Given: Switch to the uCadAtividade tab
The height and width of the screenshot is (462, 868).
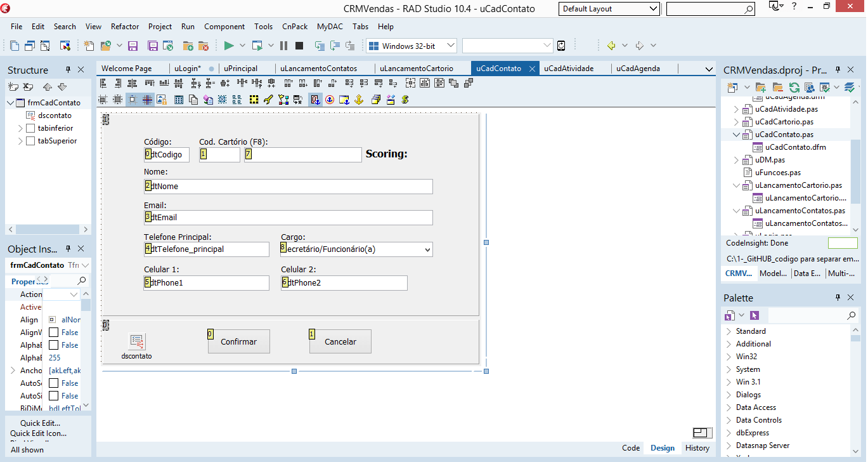Looking at the screenshot, I should tap(569, 69).
